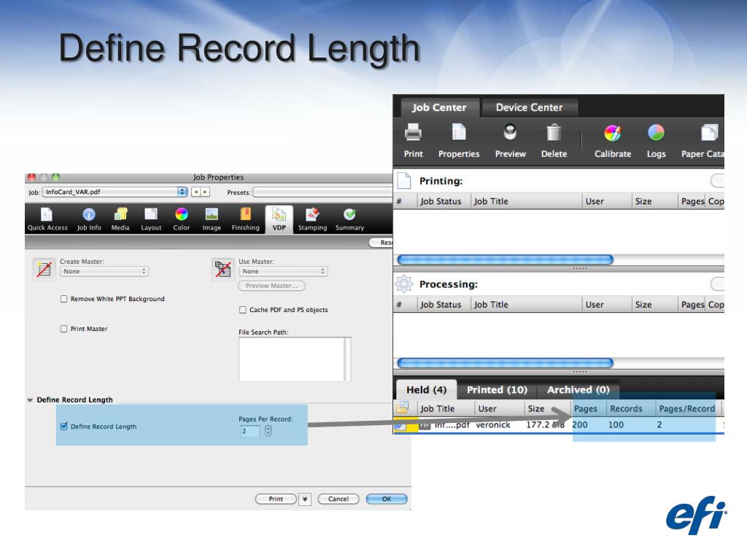Click the Delete trash icon
This screenshot has height=560, width=747.
coord(554,133)
